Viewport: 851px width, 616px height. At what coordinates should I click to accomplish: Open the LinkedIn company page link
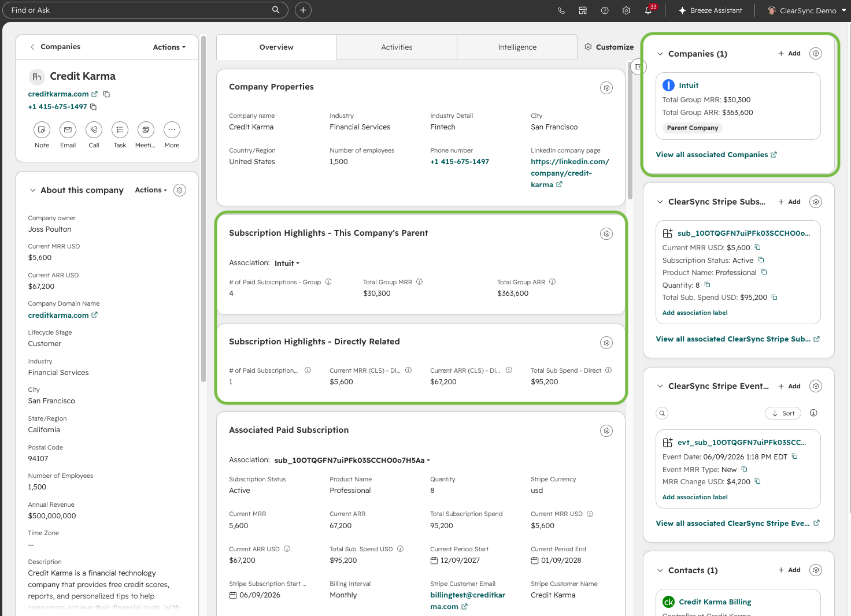569,173
